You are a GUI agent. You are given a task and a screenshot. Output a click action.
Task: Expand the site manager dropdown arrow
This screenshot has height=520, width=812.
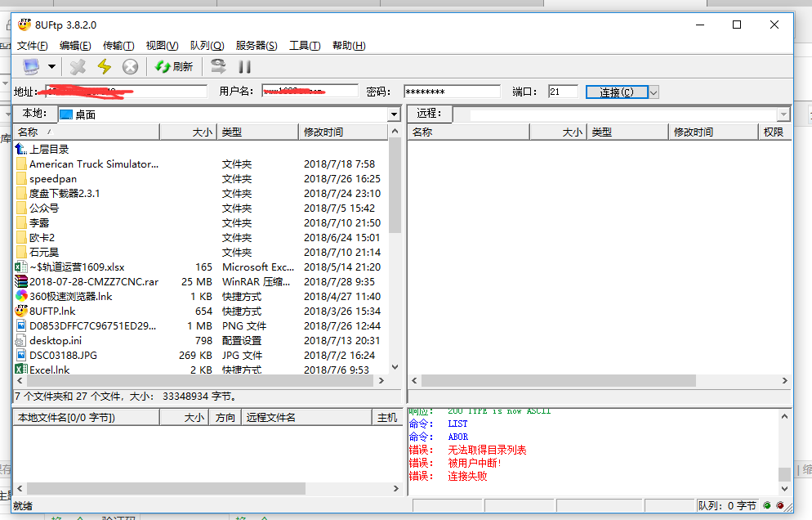(52, 67)
